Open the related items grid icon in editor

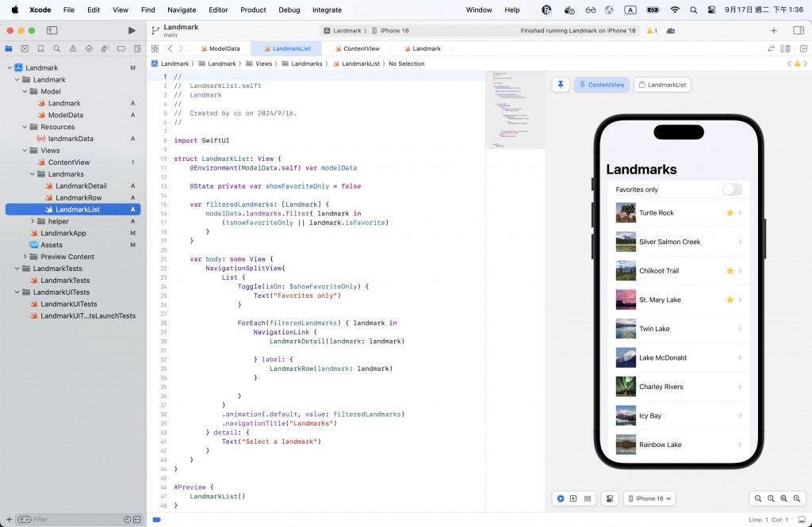155,48
